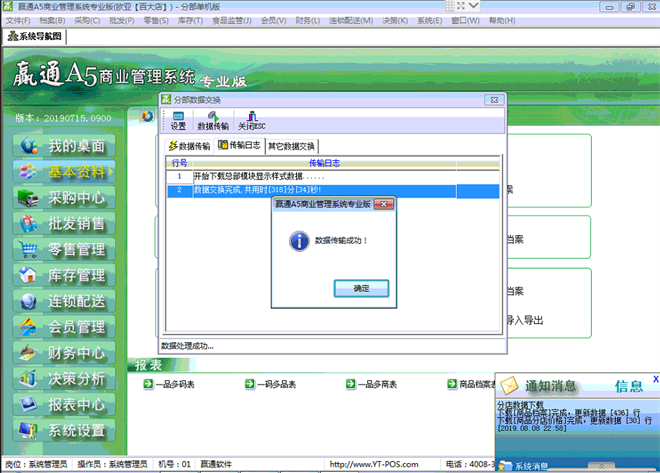Open the 库存(T) menu
The height and width of the screenshot is (473, 660).
190,21
